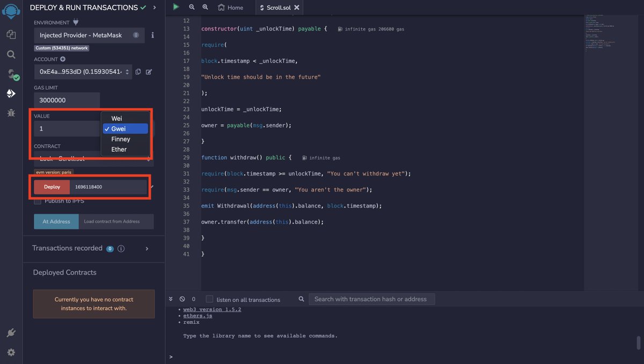Open the Search in files panel

(x=11, y=54)
